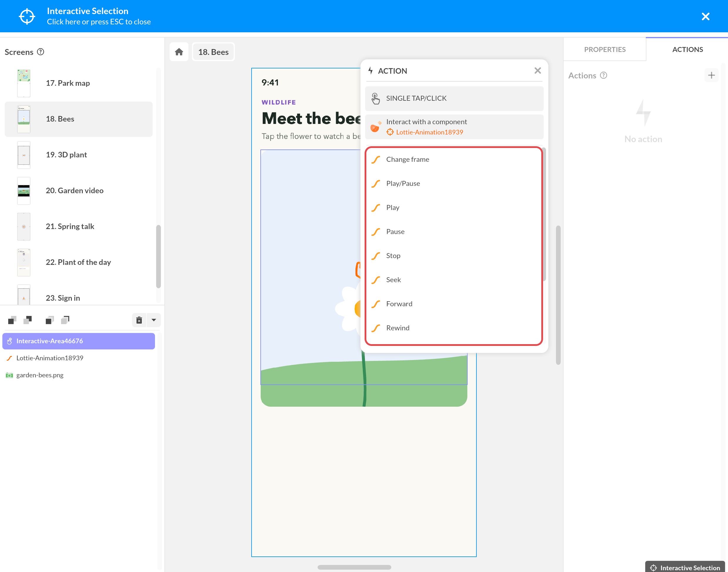Select the Lottie-Animation18939 layer
Viewport: 728px width, 572px height.
pos(79,358)
